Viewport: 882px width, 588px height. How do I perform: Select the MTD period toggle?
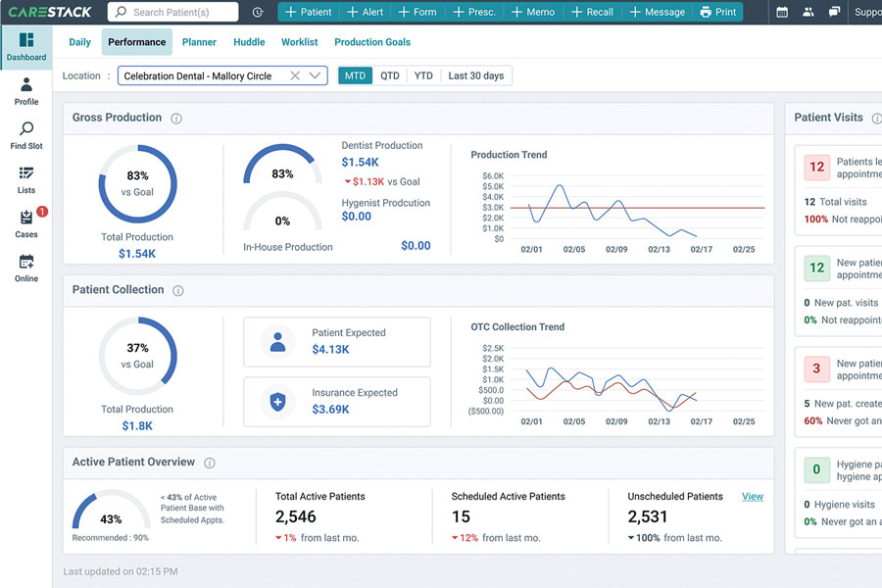click(355, 76)
